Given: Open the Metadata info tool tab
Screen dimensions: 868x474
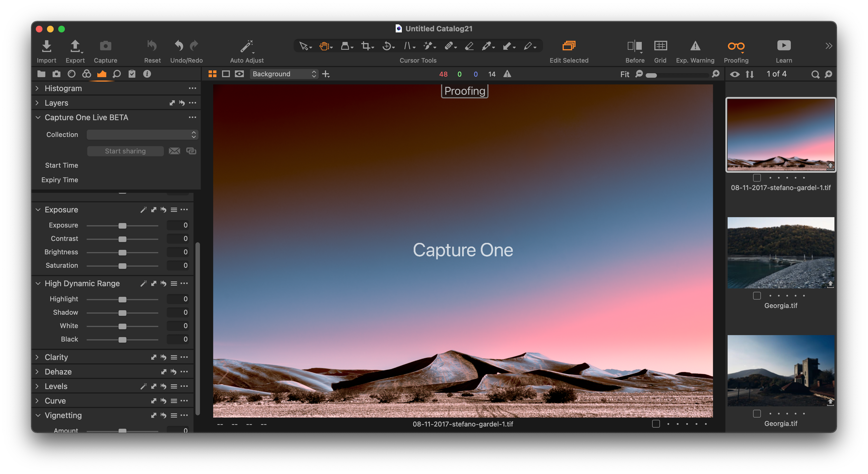Looking at the screenshot, I should [x=147, y=74].
